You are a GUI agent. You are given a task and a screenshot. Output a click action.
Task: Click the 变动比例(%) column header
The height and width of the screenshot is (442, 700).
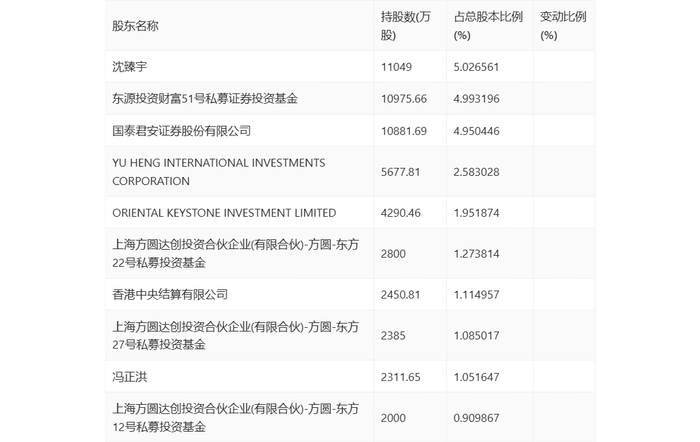[562, 26]
